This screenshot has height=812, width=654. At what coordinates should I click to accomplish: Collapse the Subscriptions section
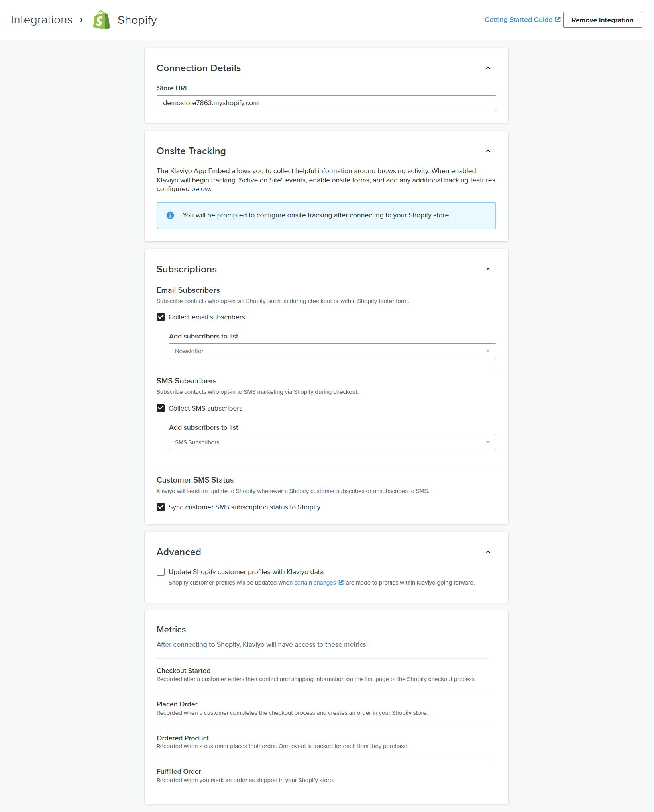(488, 270)
